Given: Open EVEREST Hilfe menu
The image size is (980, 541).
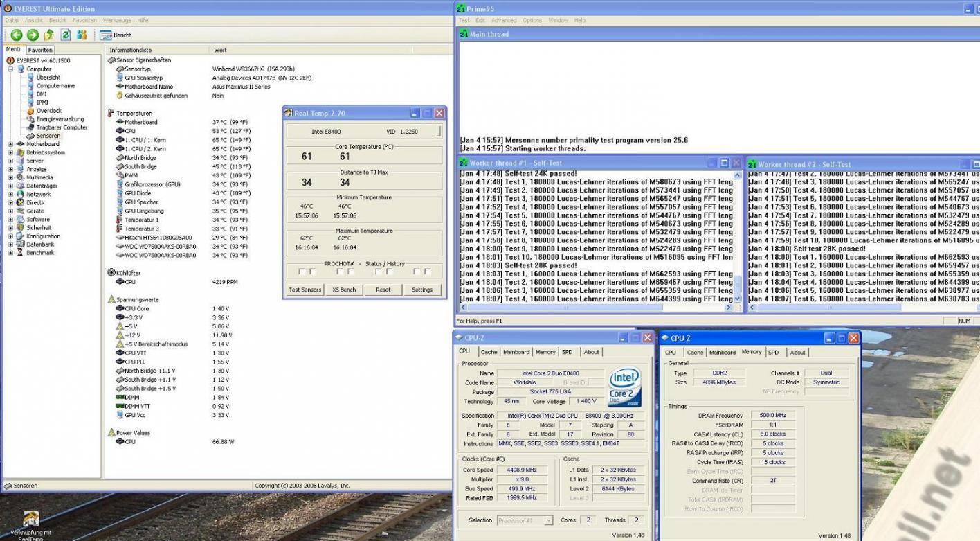Looking at the screenshot, I should tap(143, 21).
